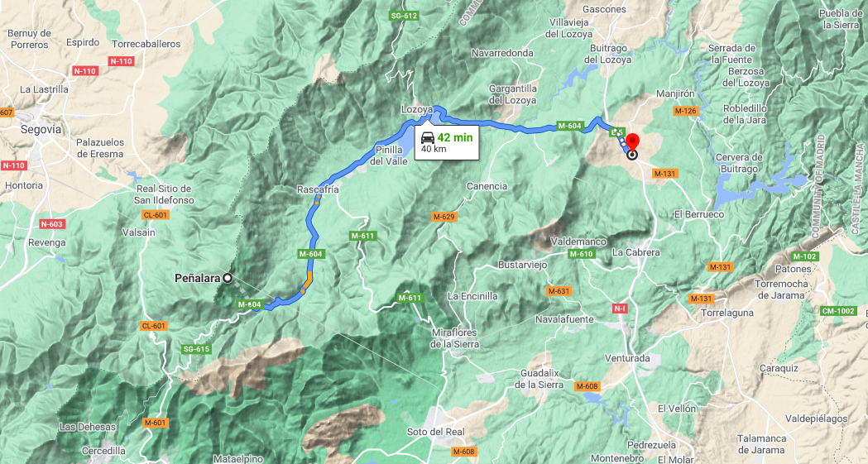The height and width of the screenshot is (464, 868).
Task: Click the CM-1002 green road shield
Action: click(x=838, y=311)
